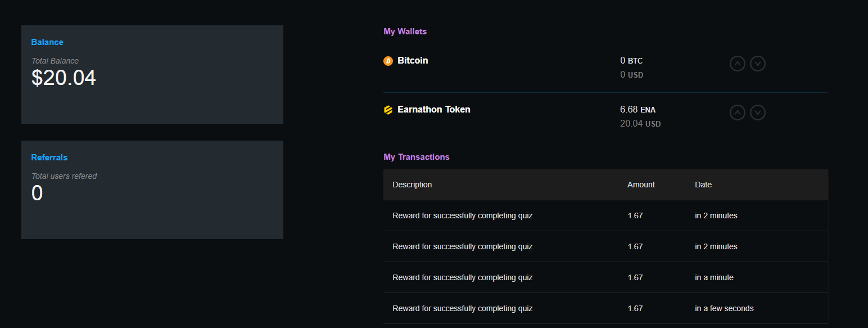Select the Earnathon Token wallet name
Screen dimensions: 868x328
tap(433, 109)
